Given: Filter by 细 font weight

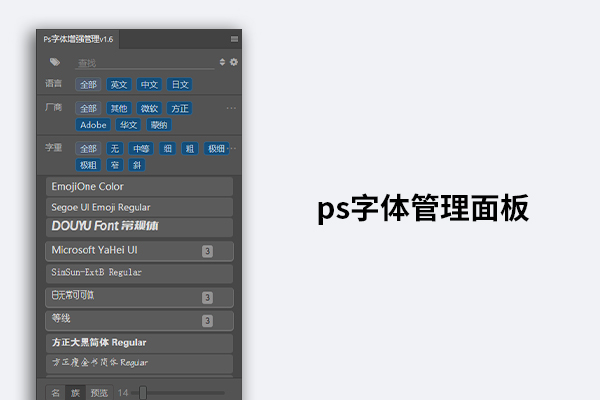Looking at the screenshot, I should click(168, 149).
